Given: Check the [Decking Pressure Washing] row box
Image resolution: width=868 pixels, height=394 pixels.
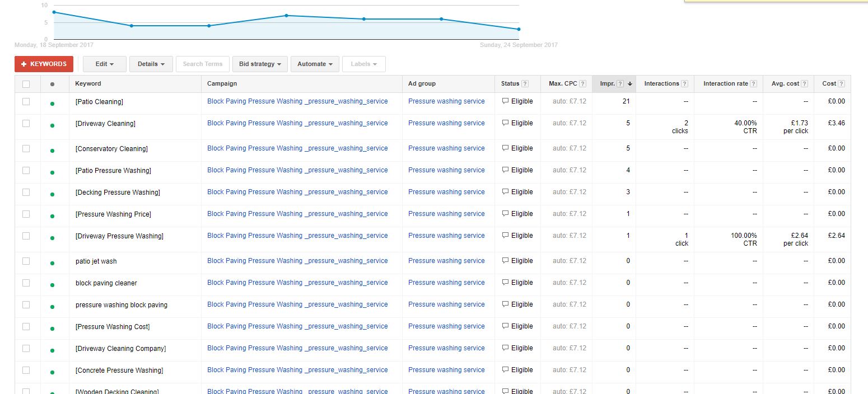Looking at the screenshot, I should tap(26, 192).
